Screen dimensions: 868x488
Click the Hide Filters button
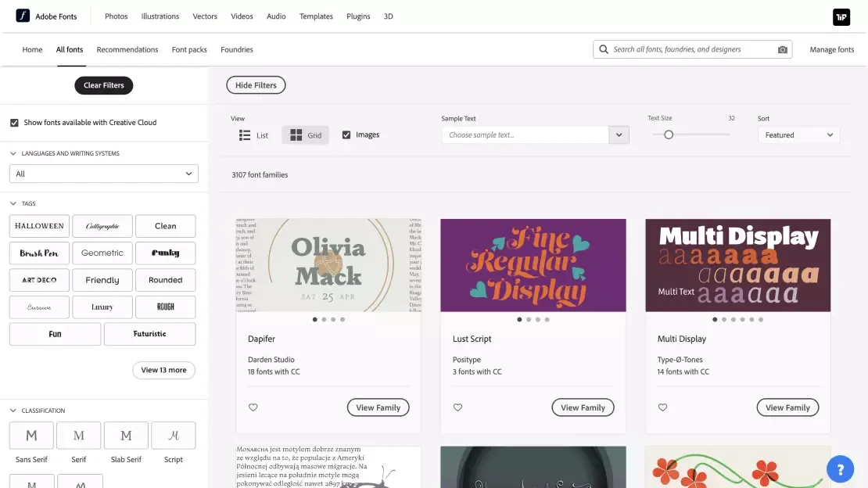point(256,85)
